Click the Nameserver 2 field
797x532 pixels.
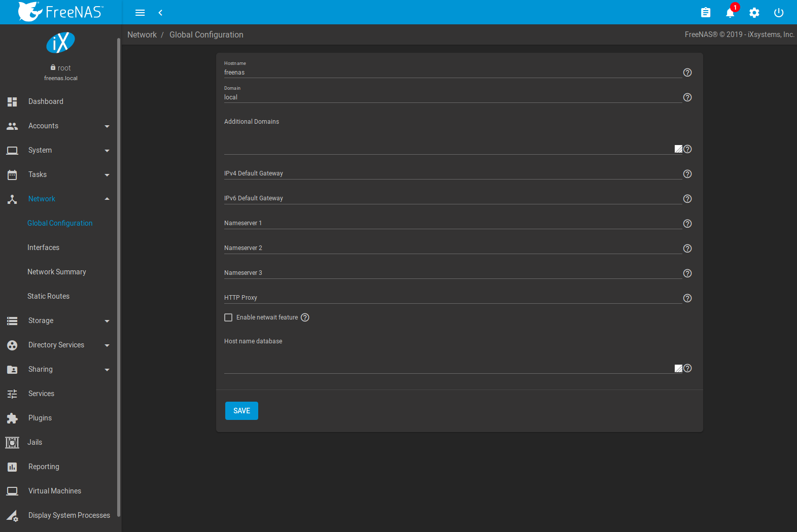coord(453,248)
